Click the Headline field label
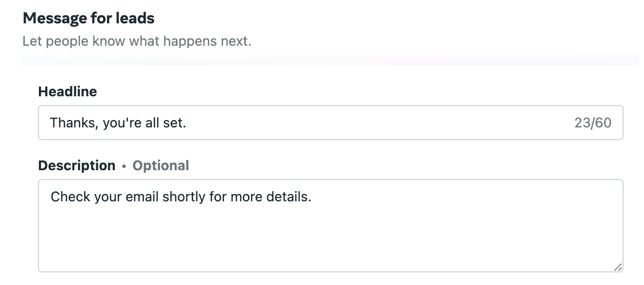This screenshot has height=285, width=644. click(x=68, y=91)
